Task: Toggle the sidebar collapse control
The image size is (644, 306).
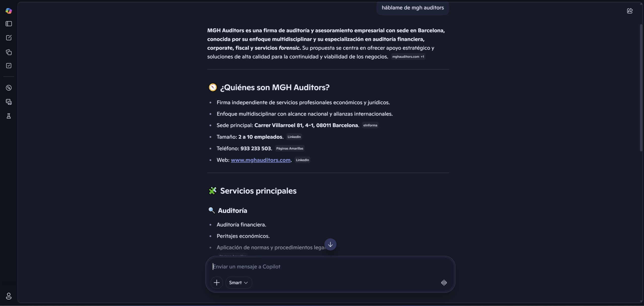Action: [9, 24]
